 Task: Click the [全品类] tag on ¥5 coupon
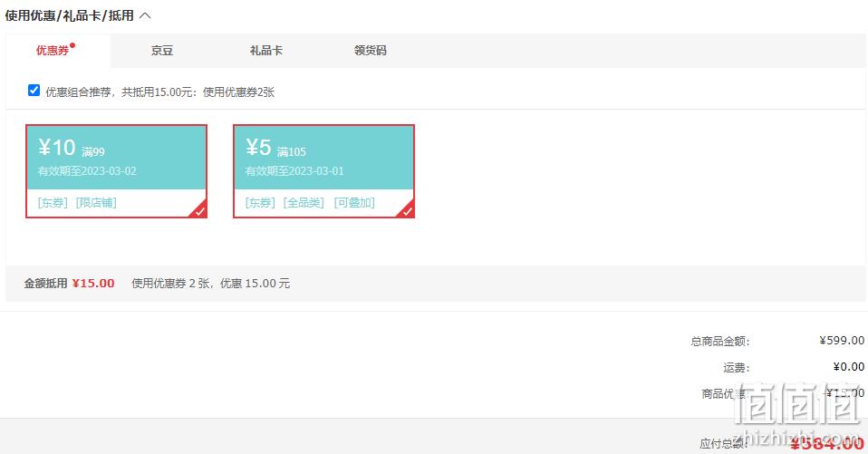[304, 203]
